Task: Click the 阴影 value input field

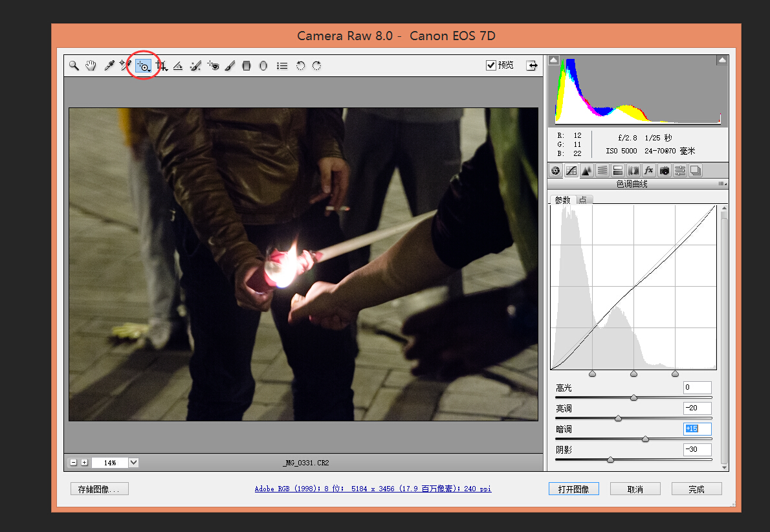Action: 697,450
